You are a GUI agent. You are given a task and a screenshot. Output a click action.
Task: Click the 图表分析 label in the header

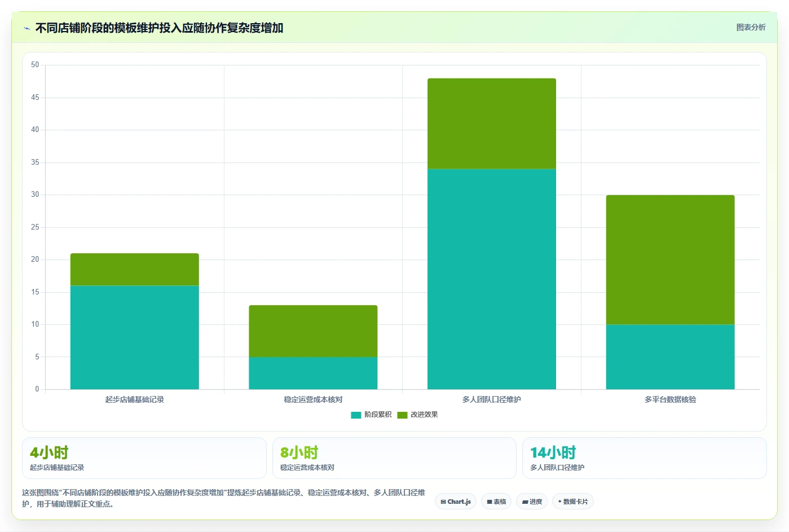pyautogui.click(x=751, y=27)
